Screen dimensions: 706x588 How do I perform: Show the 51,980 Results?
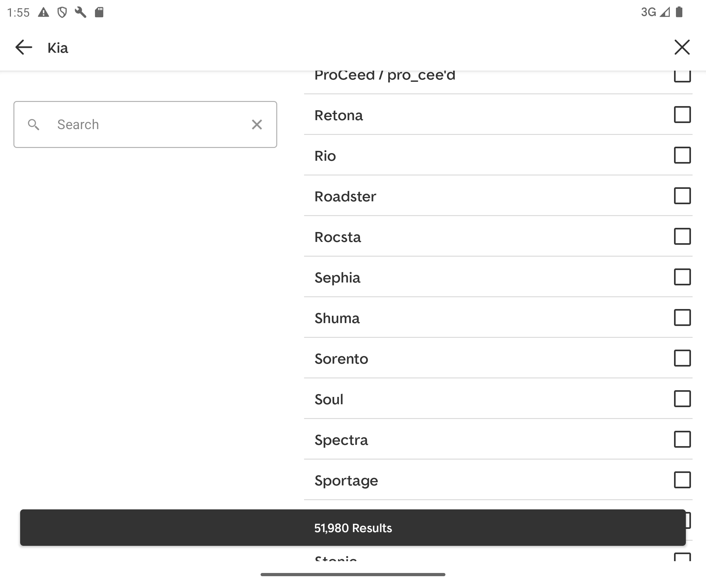pyautogui.click(x=353, y=528)
